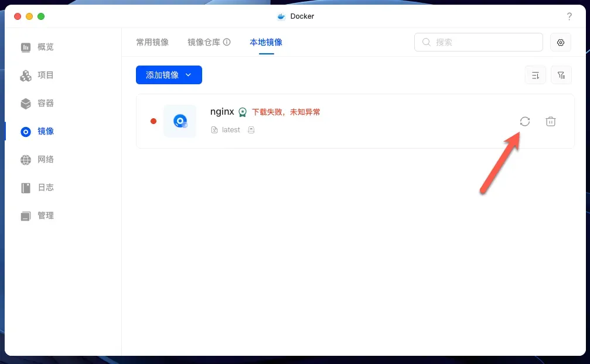The height and width of the screenshot is (364, 590).
Task: Click the 日志 sidebar notebook icon
Action: tap(26, 188)
